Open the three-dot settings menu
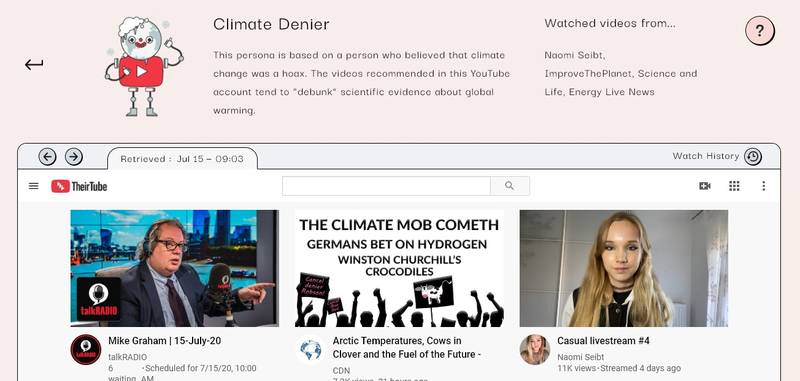The width and height of the screenshot is (800, 381). click(763, 186)
